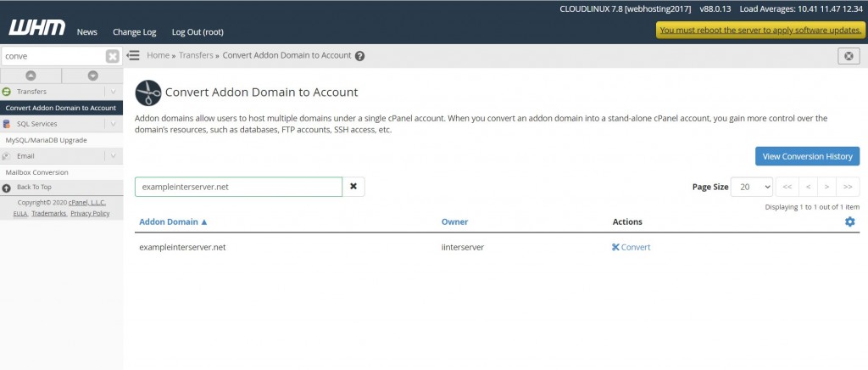Image resolution: width=868 pixels, height=370 pixels.
Task: Go to Transfers in breadcrumb
Action: click(196, 55)
